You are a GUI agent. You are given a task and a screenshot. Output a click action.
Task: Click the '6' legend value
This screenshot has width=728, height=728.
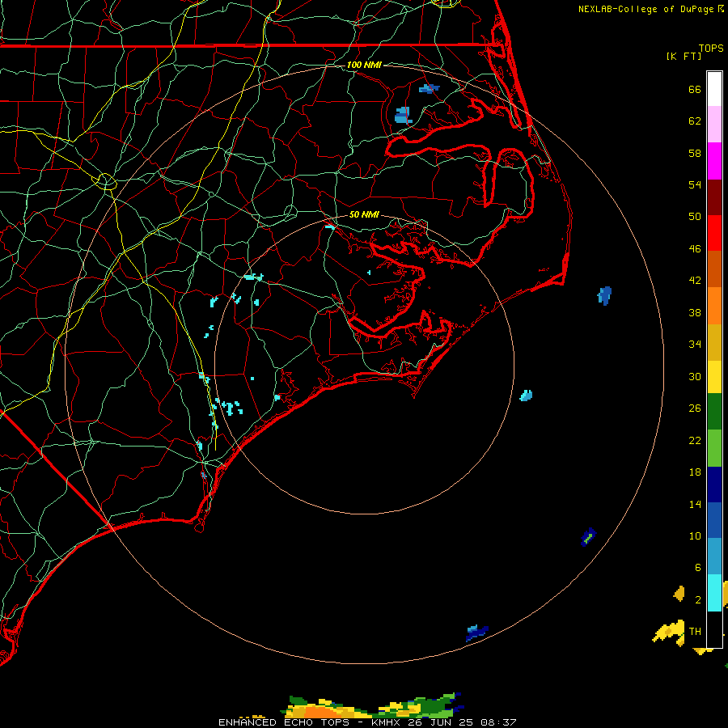click(x=697, y=567)
